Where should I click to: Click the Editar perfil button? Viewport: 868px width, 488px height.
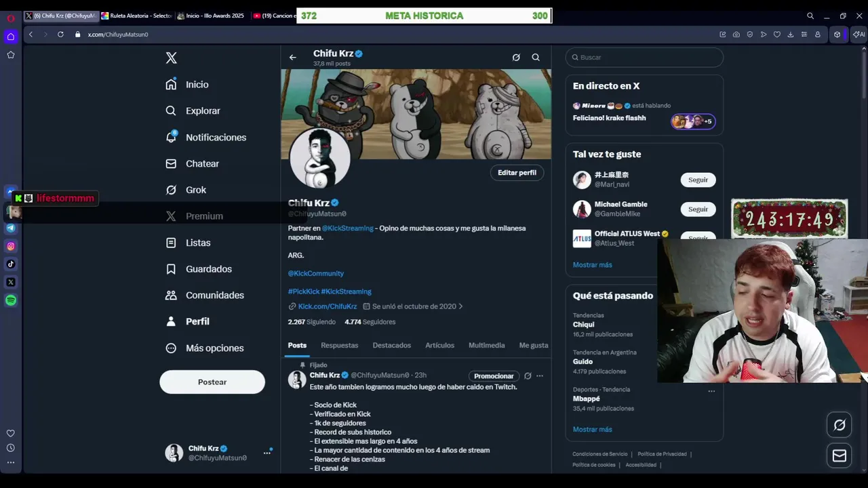coord(517,173)
